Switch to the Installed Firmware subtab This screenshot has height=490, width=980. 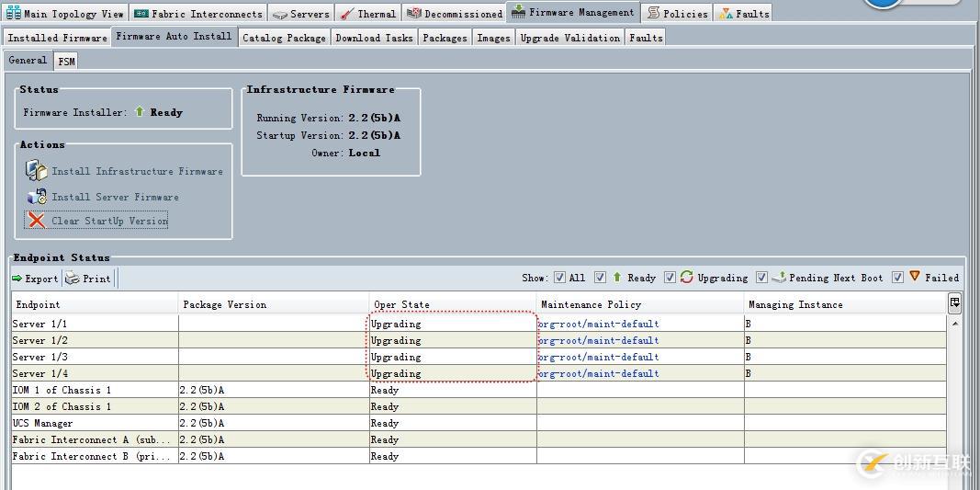click(x=58, y=38)
